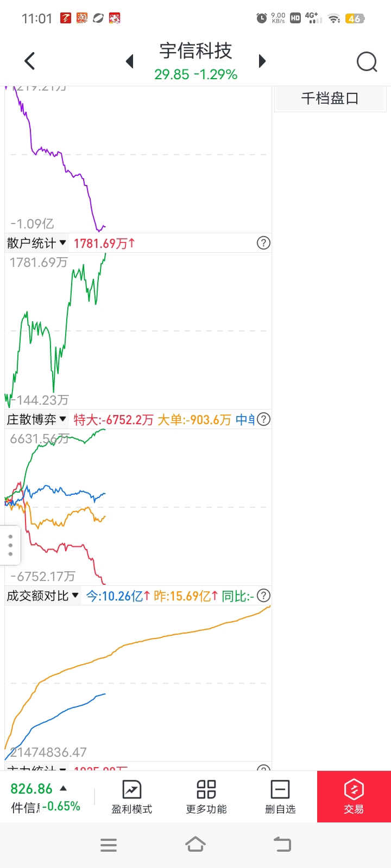Open help for 散户统计 chart
The image size is (391, 868).
click(x=263, y=243)
